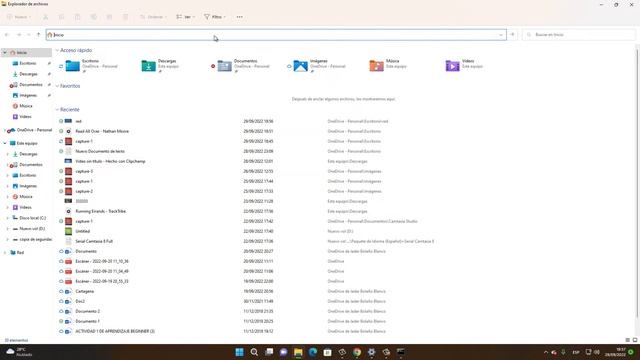The height and width of the screenshot is (360, 640).
Task: Select OneDrive - Personal in the sidebar
Action: click(30, 130)
